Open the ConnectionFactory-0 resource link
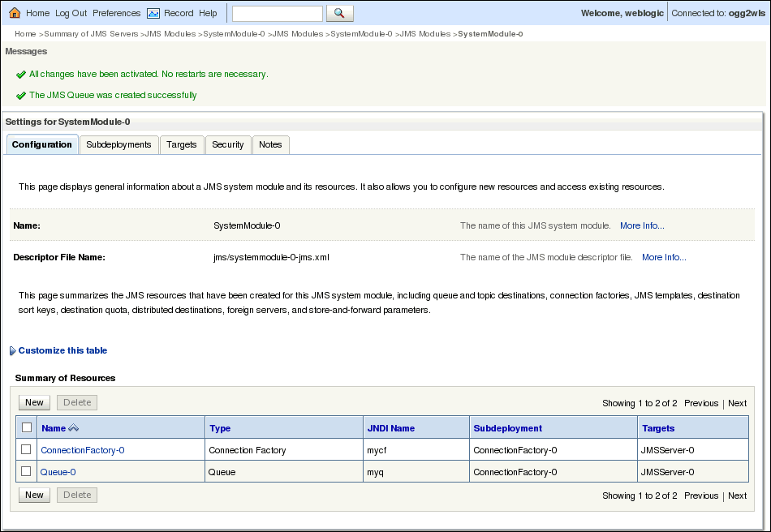Screen dimensions: 771x532 (82, 450)
